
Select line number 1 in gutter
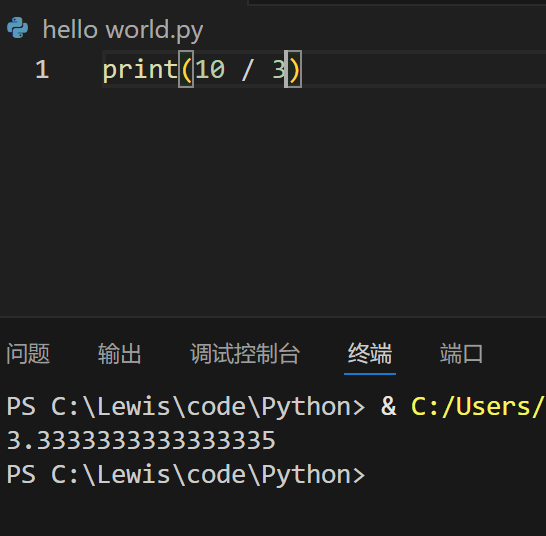pos(42,70)
